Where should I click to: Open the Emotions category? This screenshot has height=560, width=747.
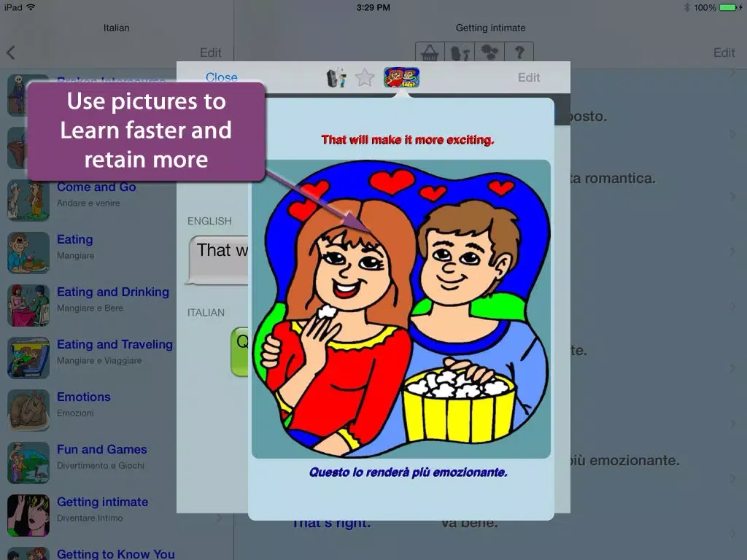[117, 410]
